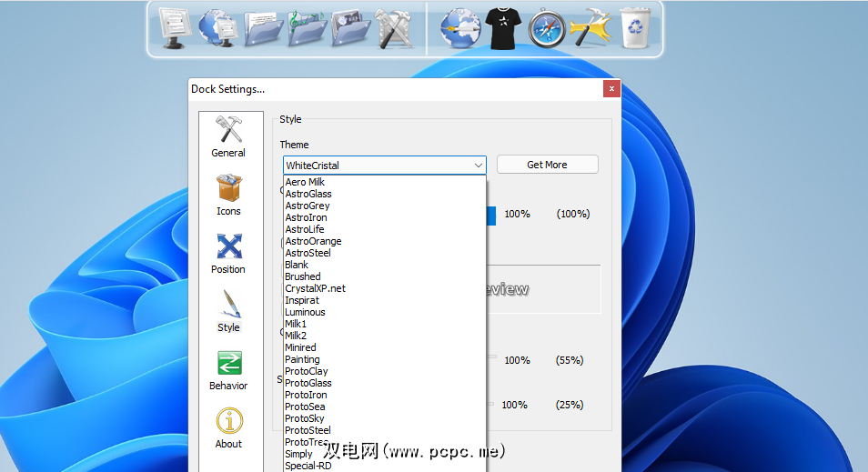Image resolution: width=868 pixels, height=472 pixels.
Task: Go to the Position settings section
Action: click(228, 254)
